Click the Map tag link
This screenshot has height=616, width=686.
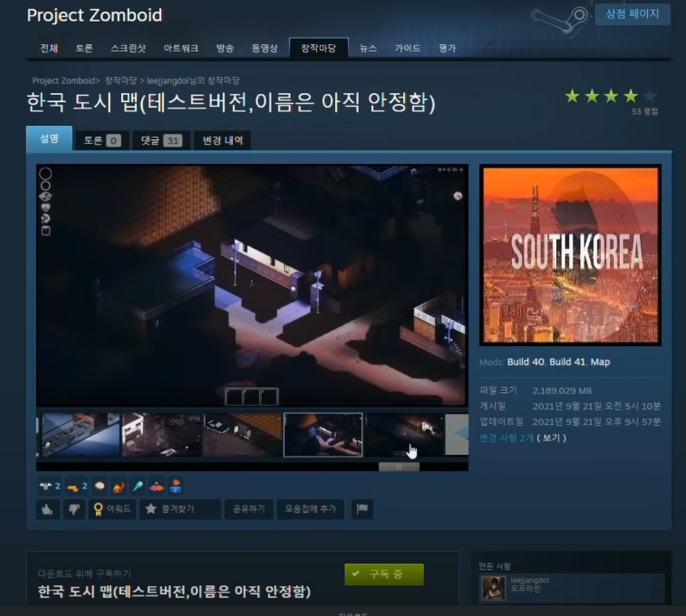(x=600, y=362)
